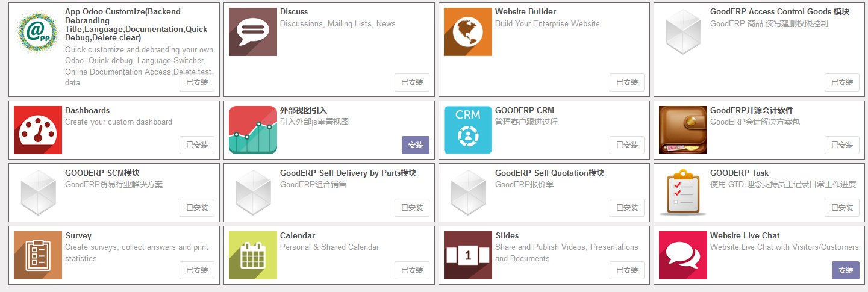Image resolution: width=868 pixels, height=292 pixels.
Task: Click 已安装 button on App Odoo Customize card
Action: click(x=197, y=82)
